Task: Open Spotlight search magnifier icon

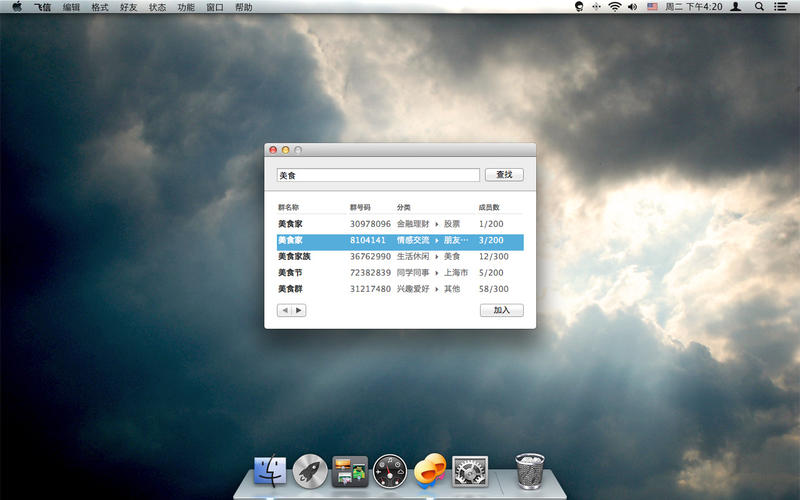Action: tap(759, 7)
